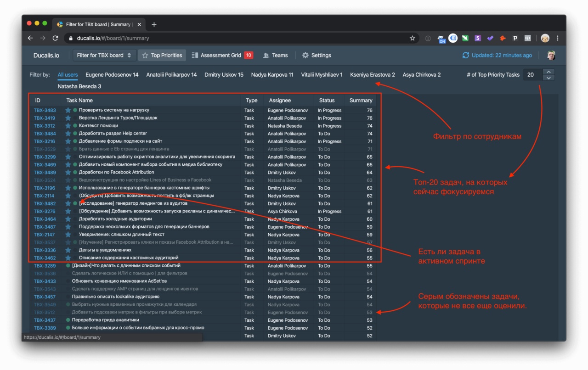Viewport: 588px width, 370px height.
Task: Click the Top Priority Tasks number field
Action: pyautogui.click(x=533, y=74)
